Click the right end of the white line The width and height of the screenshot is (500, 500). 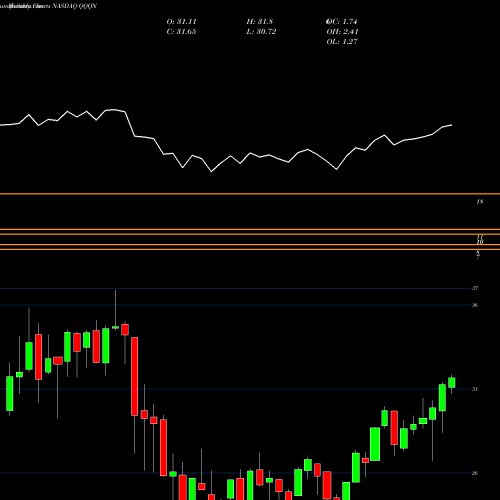pos(452,125)
